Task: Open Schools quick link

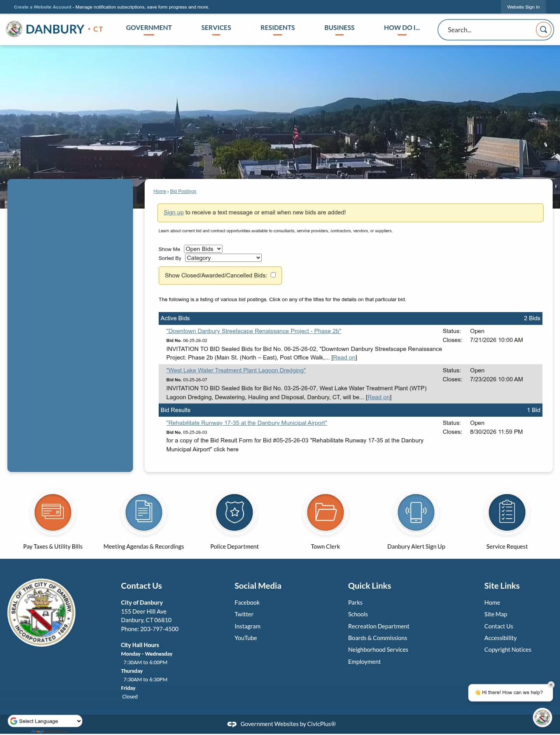Action: coord(358,614)
